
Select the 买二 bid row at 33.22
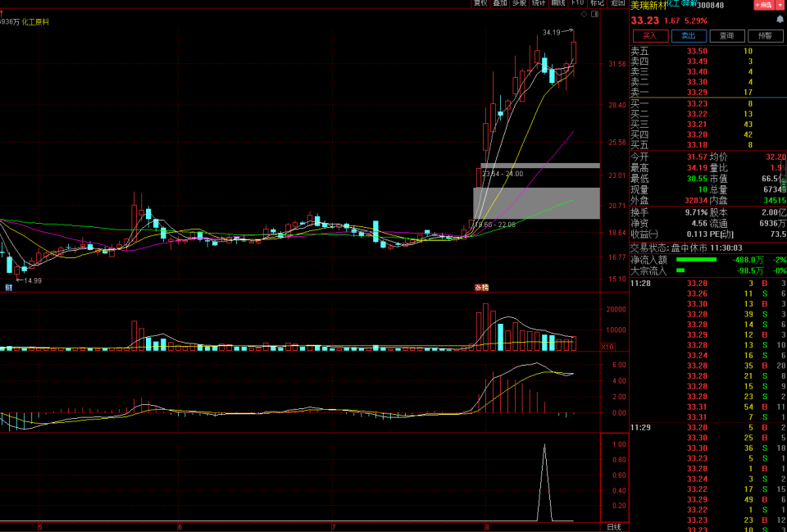[x=708, y=114]
